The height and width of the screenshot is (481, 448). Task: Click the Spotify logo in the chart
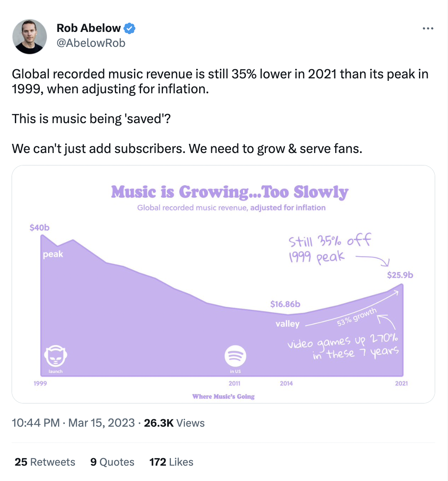pos(235,356)
